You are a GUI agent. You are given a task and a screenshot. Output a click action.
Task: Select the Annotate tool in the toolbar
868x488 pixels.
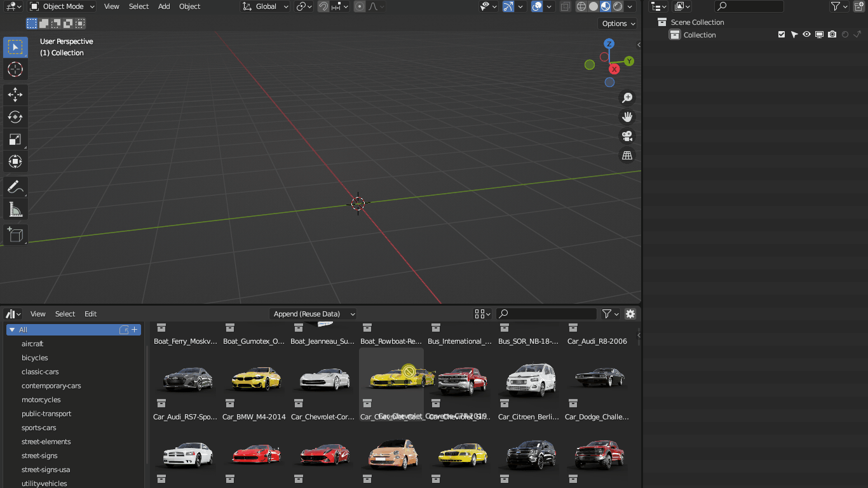[15, 187]
